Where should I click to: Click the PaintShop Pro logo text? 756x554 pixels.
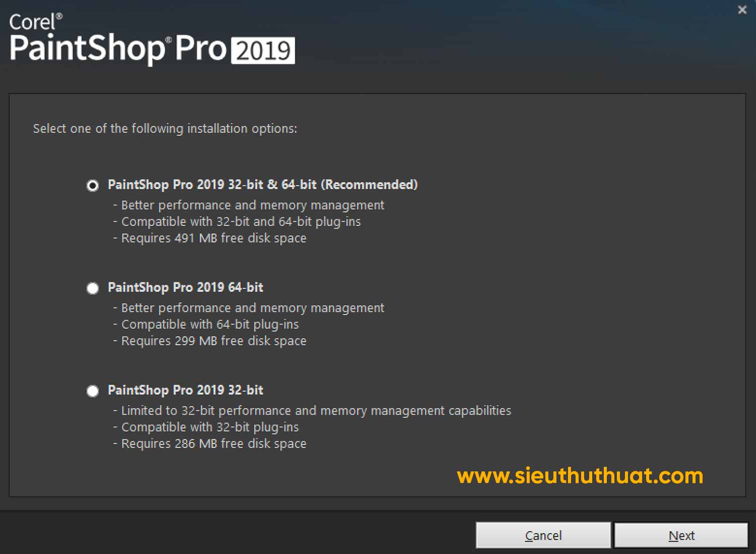coord(118,49)
